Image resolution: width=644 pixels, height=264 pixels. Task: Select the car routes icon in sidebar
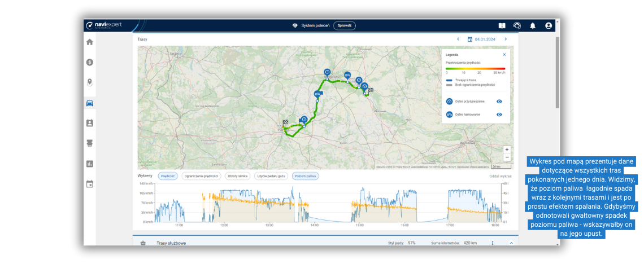89,103
